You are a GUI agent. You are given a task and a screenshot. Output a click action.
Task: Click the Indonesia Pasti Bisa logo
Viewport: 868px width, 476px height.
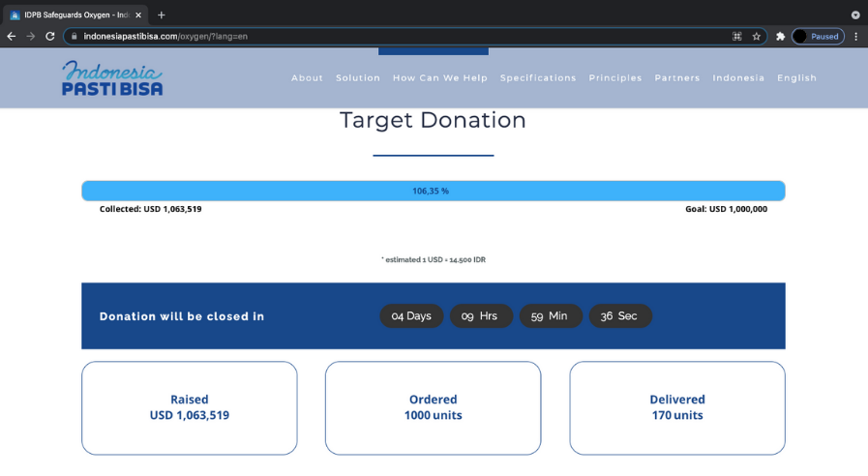coord(112,78)
